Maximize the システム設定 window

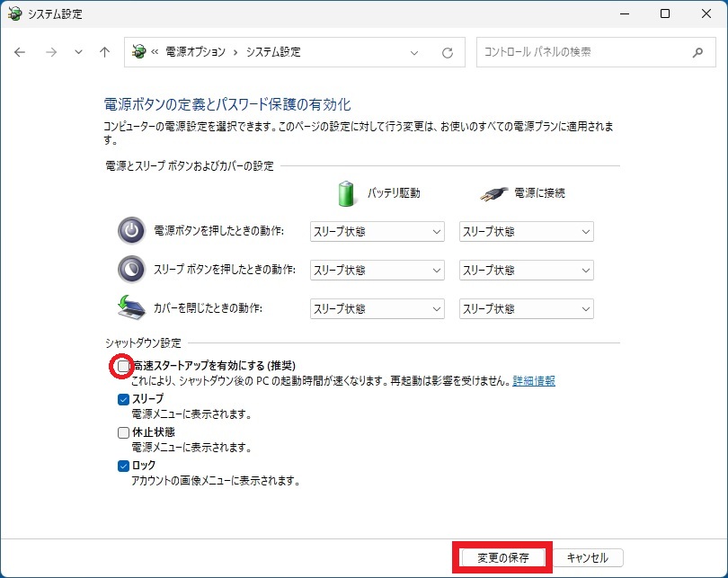tap(665, 13)
